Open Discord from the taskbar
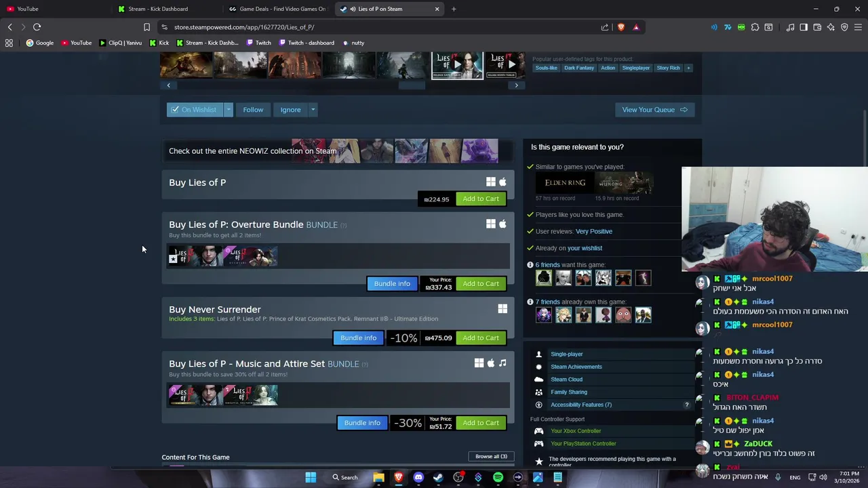Image resolution: width=868 pixels, height=488 pixels. click(418, 477)
